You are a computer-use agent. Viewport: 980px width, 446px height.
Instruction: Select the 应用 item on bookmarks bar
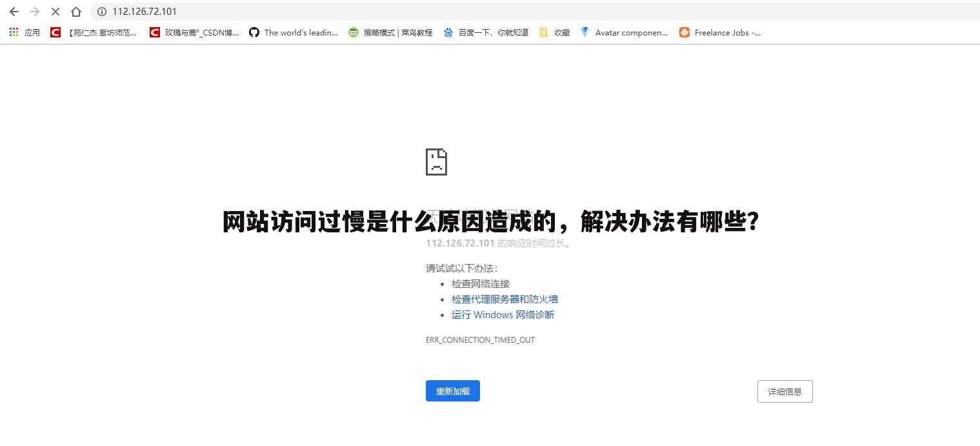(x=32, y=32)
